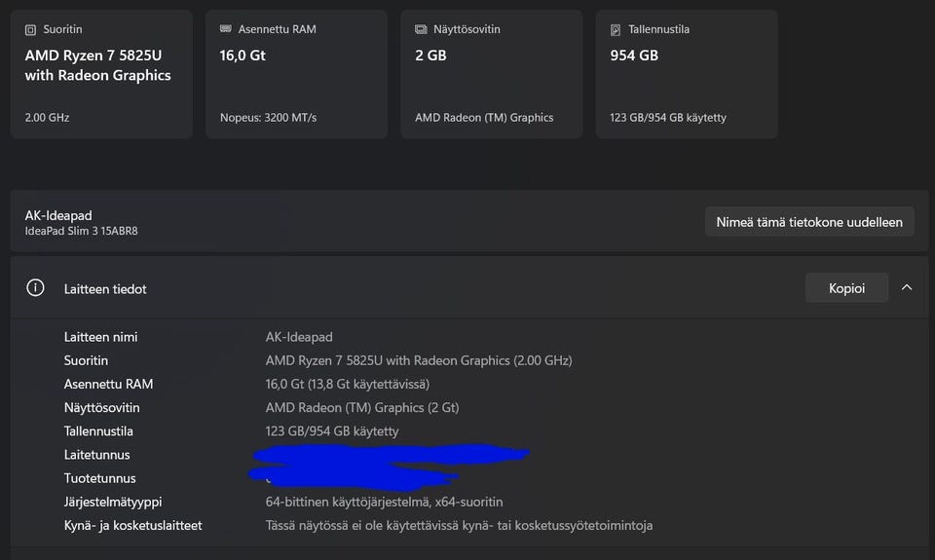Select the AK-Ideapad computer name heading
The width and height of the screenshot is (935, 560).
[x=58, y=215]
